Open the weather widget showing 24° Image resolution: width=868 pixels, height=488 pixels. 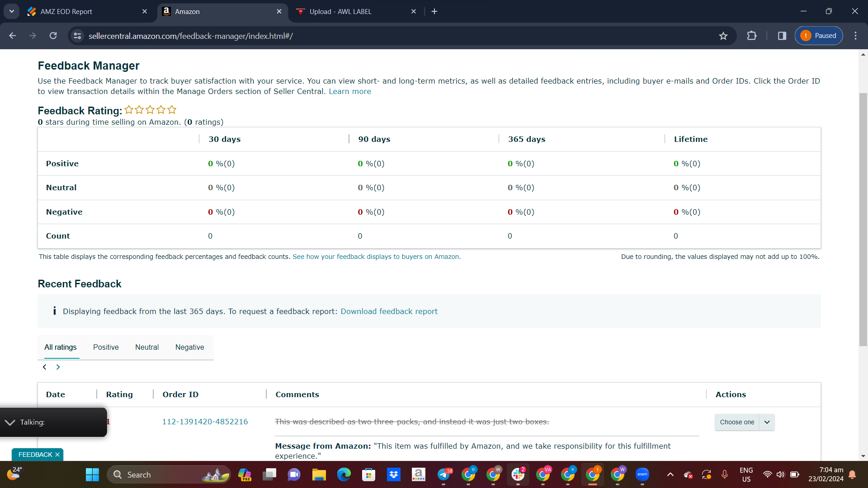tap(14, 474)
